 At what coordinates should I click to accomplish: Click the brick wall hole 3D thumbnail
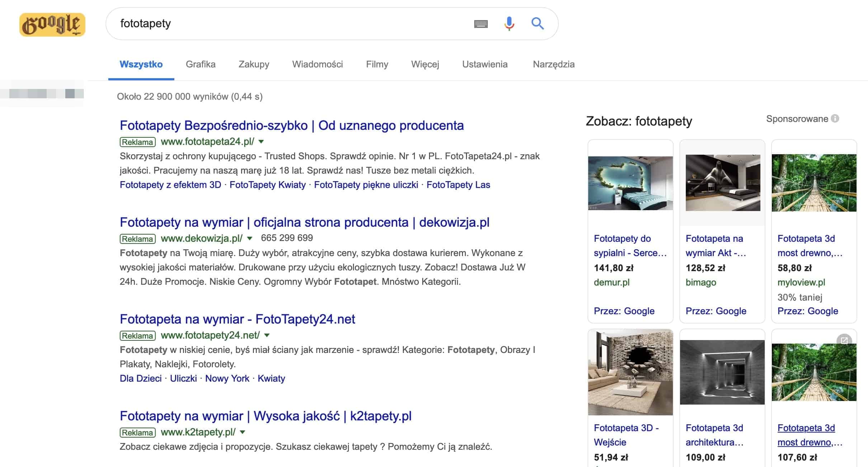coord(631,372)
